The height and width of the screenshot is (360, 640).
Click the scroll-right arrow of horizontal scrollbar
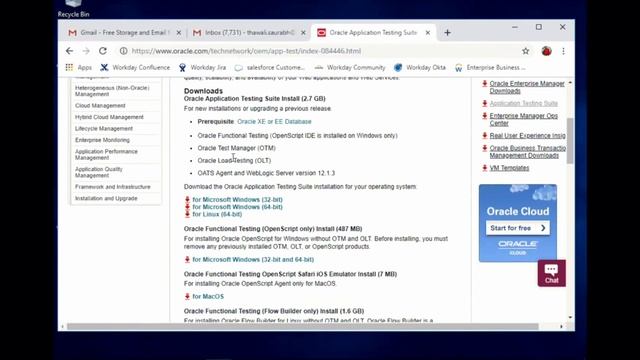[561, 327]
